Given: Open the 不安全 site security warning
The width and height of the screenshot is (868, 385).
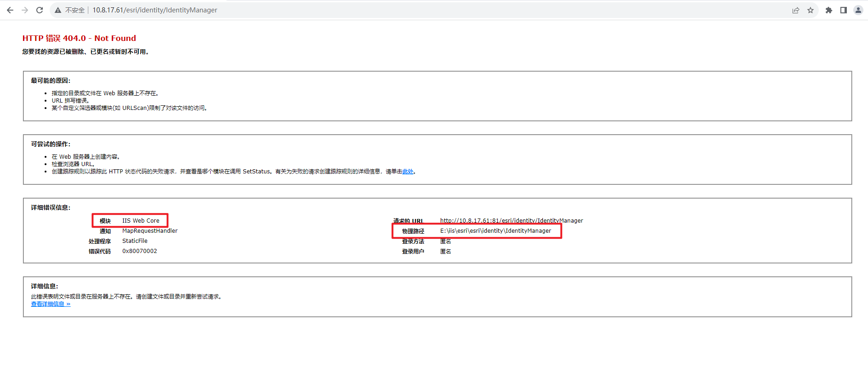Looking at the screenshot, I should coord(70,10).
